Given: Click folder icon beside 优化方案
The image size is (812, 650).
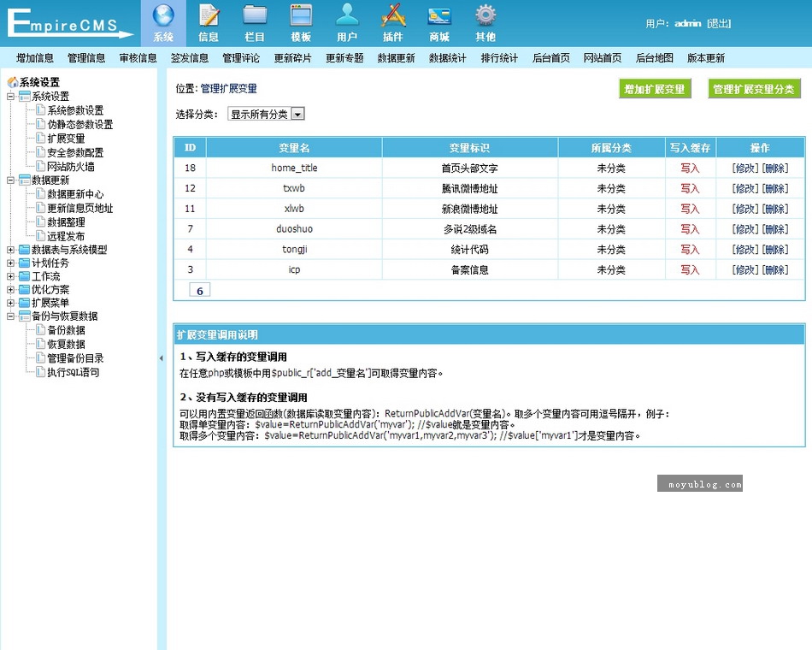Looking at the screenshot, I should [24, 289].
